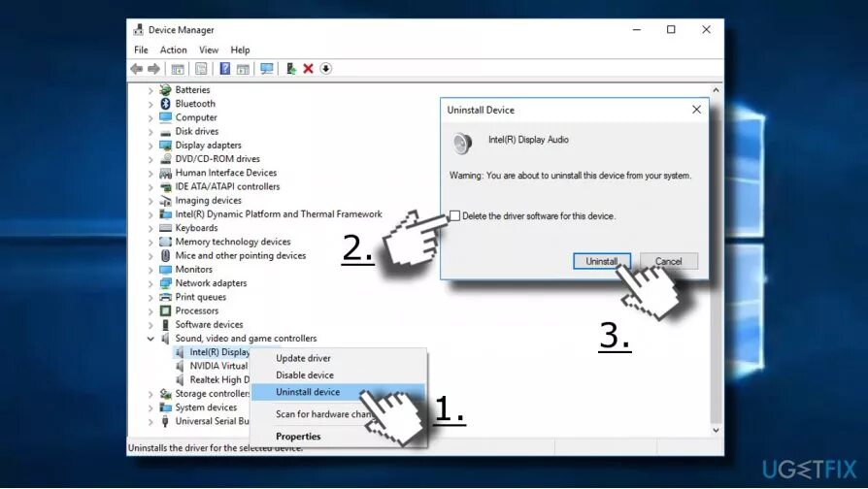The height and width of the screenshot is (489, 868).
Task: Click the Keyboards category icon
Action: 165,228
